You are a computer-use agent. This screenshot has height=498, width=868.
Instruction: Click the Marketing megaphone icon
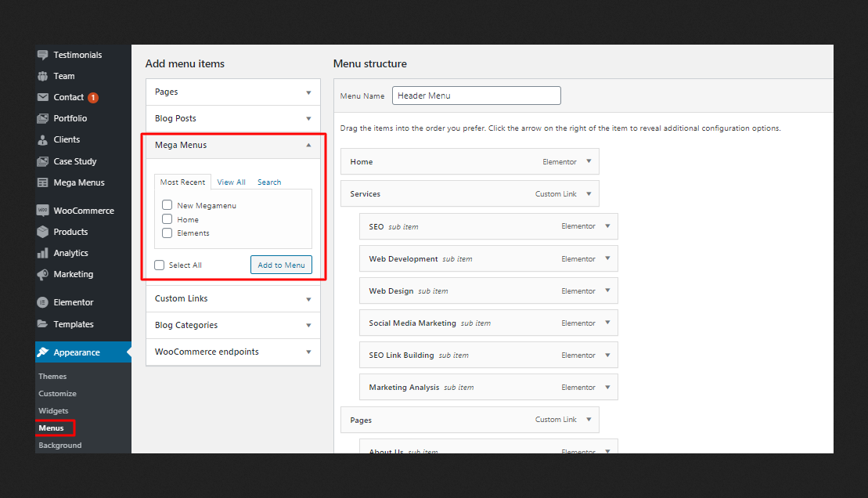[x=42, y=274]
